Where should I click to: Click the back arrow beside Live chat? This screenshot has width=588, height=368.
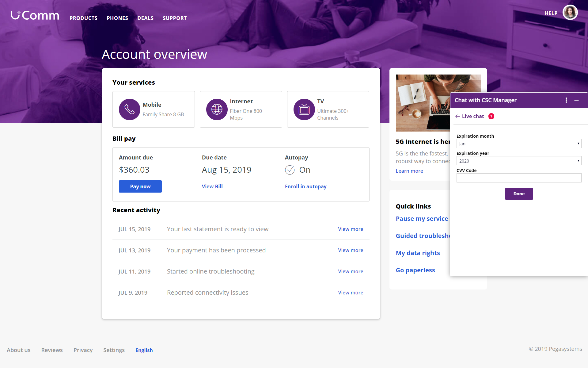pyautogui.click(x=457, y=117)
